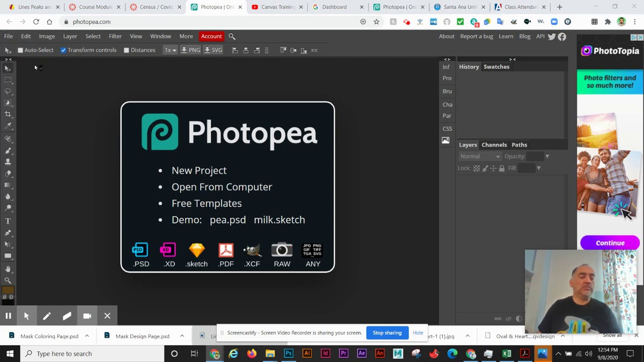Select the Path Select tool
This screenshot has width=644, height=362.
click(8, 244)
